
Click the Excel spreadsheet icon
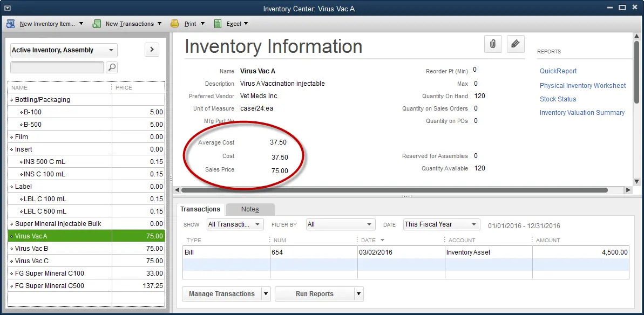[x=218, y=24]
